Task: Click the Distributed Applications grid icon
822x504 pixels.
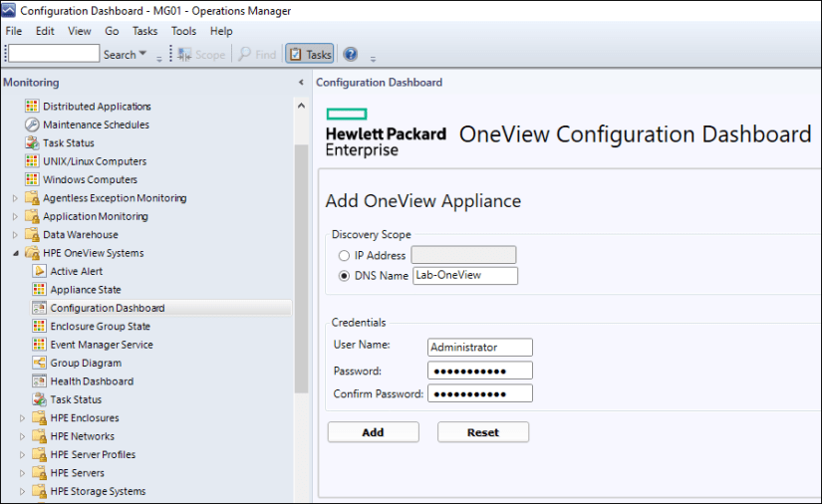Action: [x=32, y=106]
